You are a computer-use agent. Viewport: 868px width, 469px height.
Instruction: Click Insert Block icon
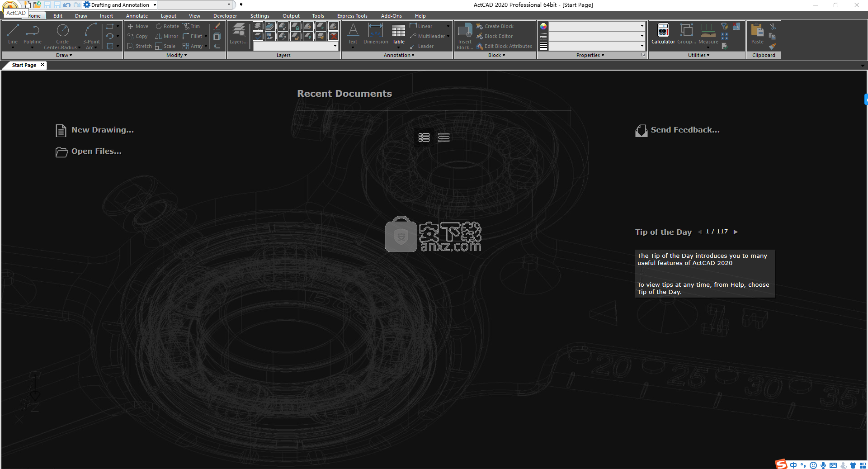[x=465, y=36]
